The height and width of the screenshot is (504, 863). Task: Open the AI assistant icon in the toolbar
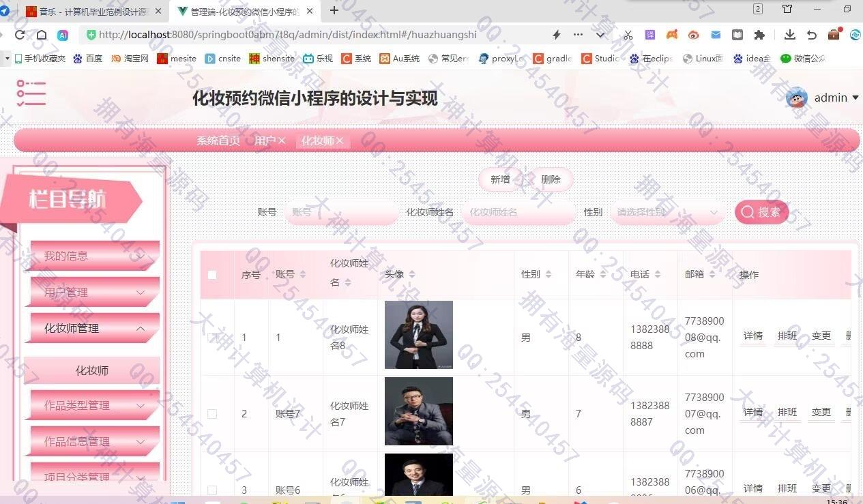pyautogui.click(x=62, y=35)
